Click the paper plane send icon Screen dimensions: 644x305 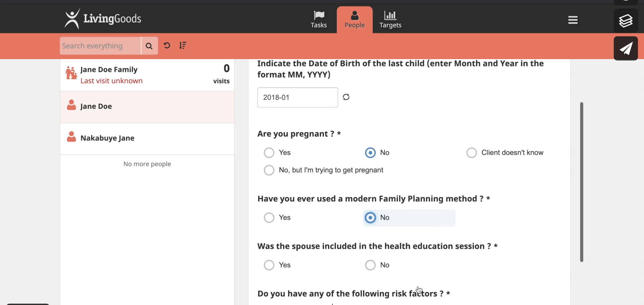(626, 49)
